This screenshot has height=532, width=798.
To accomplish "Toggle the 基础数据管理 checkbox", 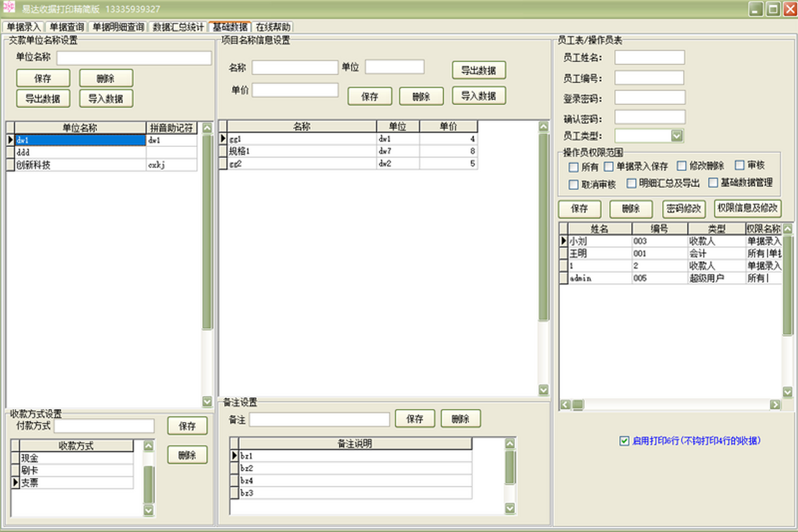I will pyautogui.click(x=714, y=182).
